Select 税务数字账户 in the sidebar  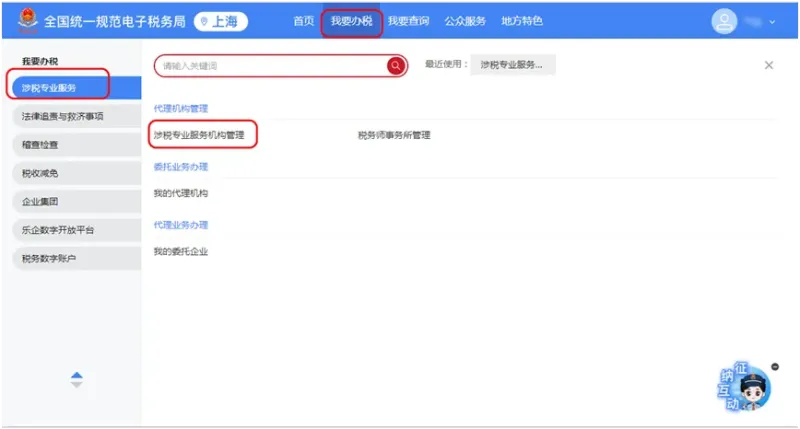click(77, 259)
